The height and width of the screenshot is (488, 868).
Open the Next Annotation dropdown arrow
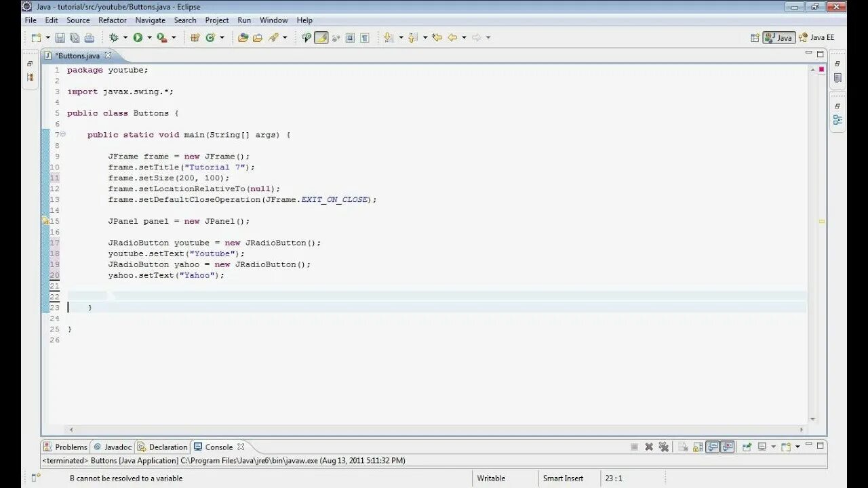pyautogui.click(x=401, y=38)
